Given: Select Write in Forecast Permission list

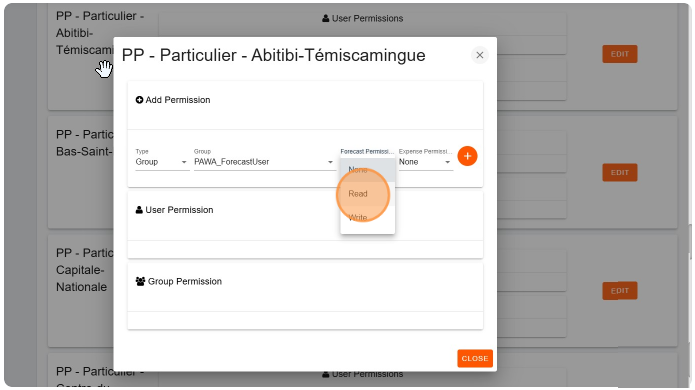Looking at the screenshot, I should coord(367,218).
